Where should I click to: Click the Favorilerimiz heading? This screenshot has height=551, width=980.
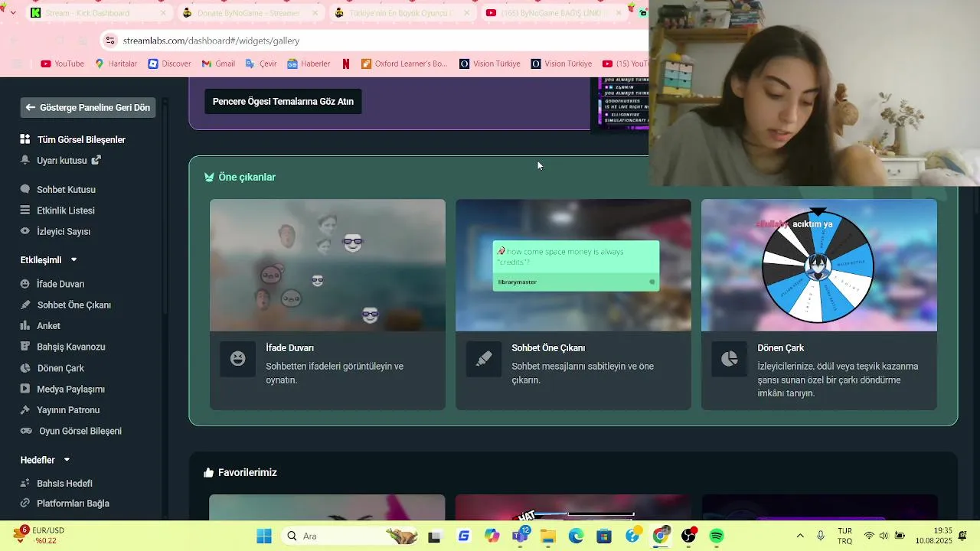[247, 472]
